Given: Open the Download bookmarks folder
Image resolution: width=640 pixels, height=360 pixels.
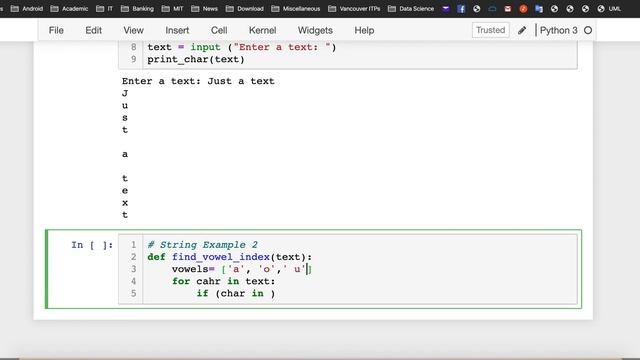Looking at the screenshot, I should click(244, 9).
